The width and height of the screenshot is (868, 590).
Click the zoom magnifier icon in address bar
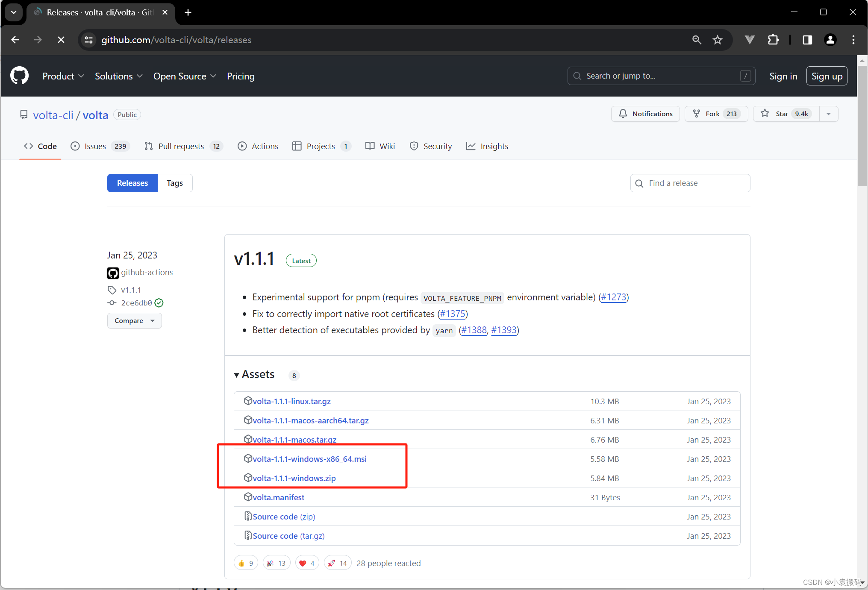(697, 40)
